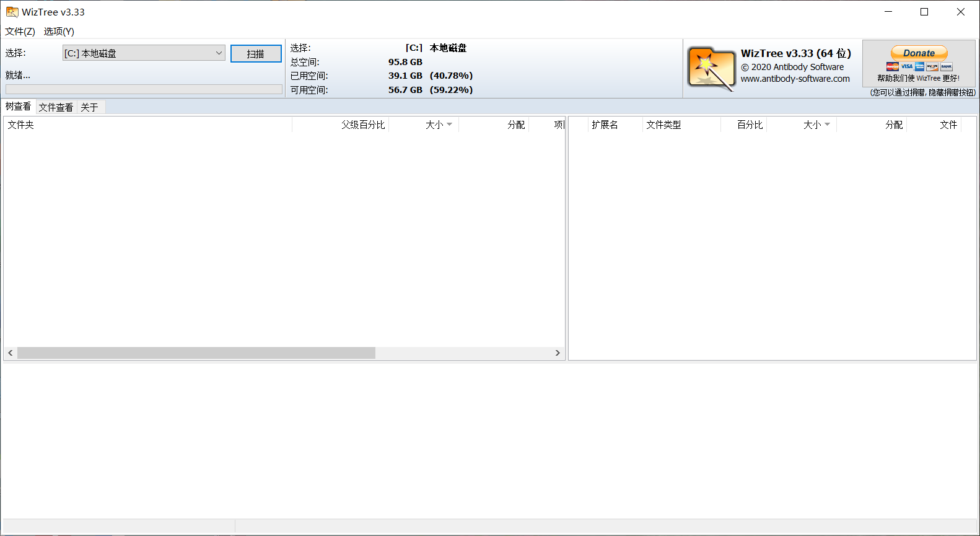The image size is (980, 536).
Task: Sort by 文件类型 column header
Action: click(x=681, y=125)
